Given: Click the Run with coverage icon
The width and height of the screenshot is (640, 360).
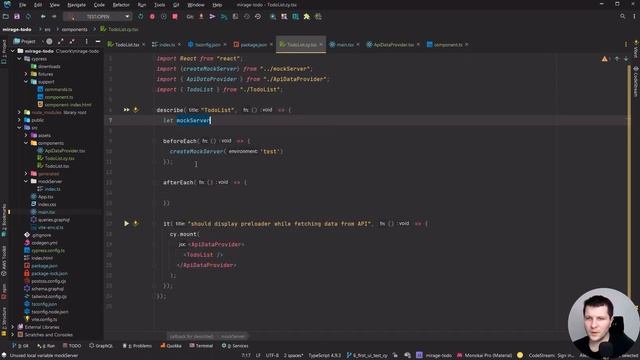Looking at the screenshot, I should (x=164, y=17).
